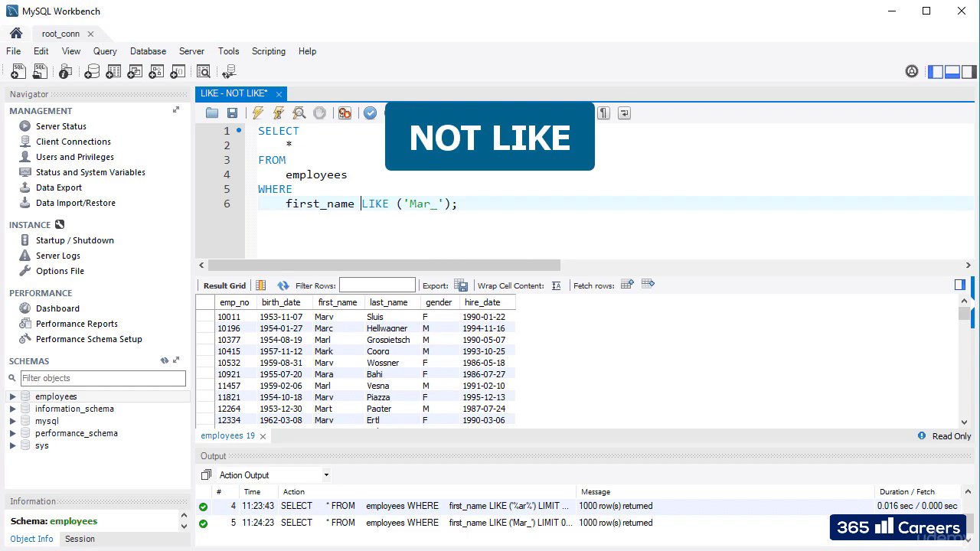Open the Data Export page
Screen dimensions: 980x551
click(x=59, y=187)
